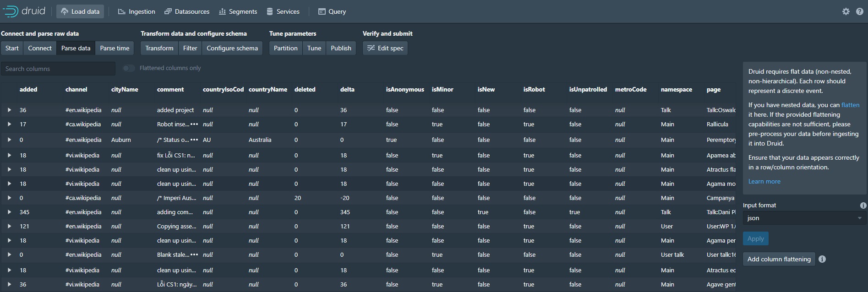Screen dimensions: 868x292
Task: Click the flatten link in help text
Action: (850, 105)
